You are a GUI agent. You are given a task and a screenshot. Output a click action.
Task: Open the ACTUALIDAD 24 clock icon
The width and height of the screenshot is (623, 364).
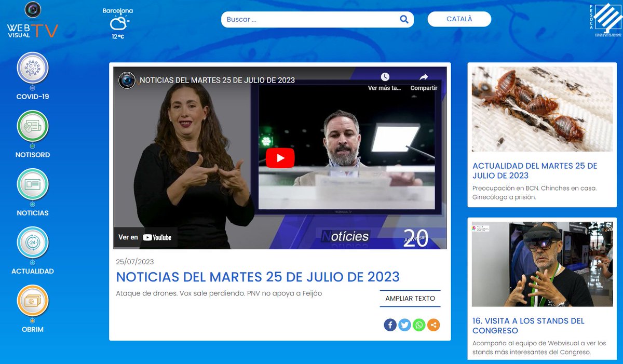[x=33, y=242]
